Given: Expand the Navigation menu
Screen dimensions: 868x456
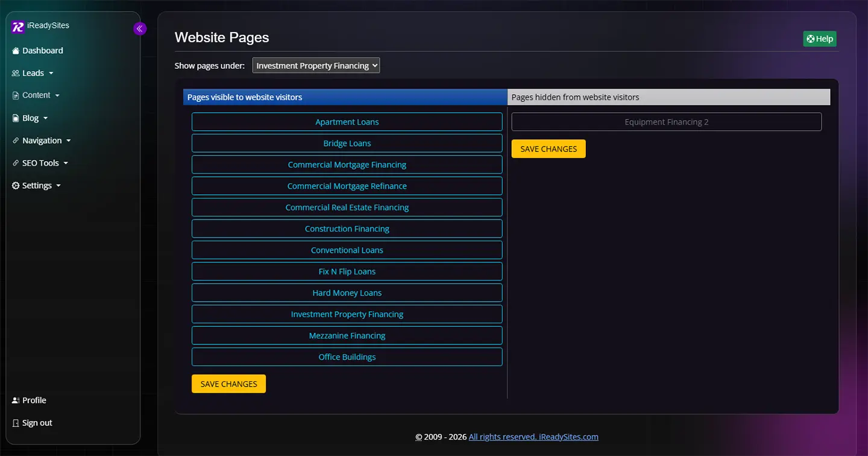Looking at the screenshot, I should [42, 141].
